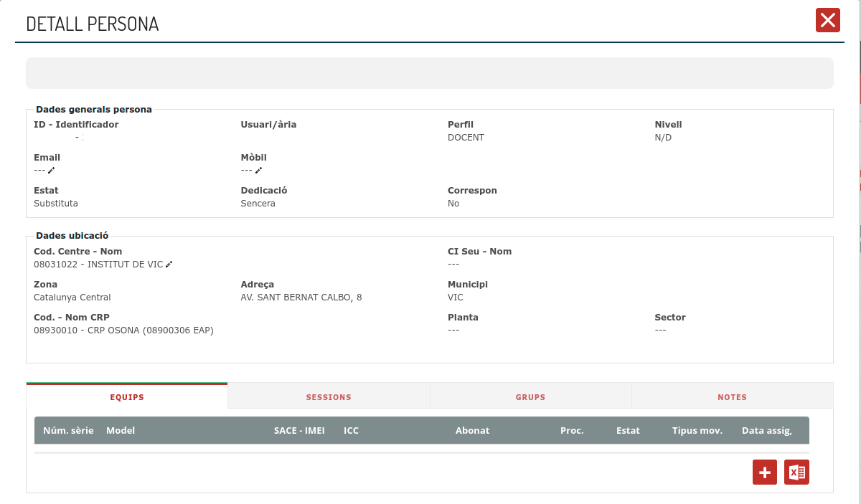This screenshot has width=861, height=504.
Task: Add new equipment with the plus button
Action: [764, 472]
